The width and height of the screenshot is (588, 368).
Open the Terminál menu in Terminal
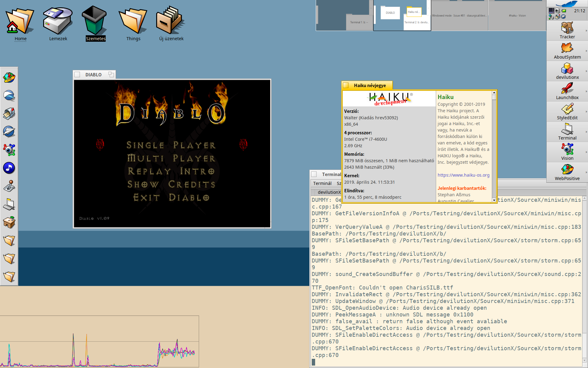[322, 183]
